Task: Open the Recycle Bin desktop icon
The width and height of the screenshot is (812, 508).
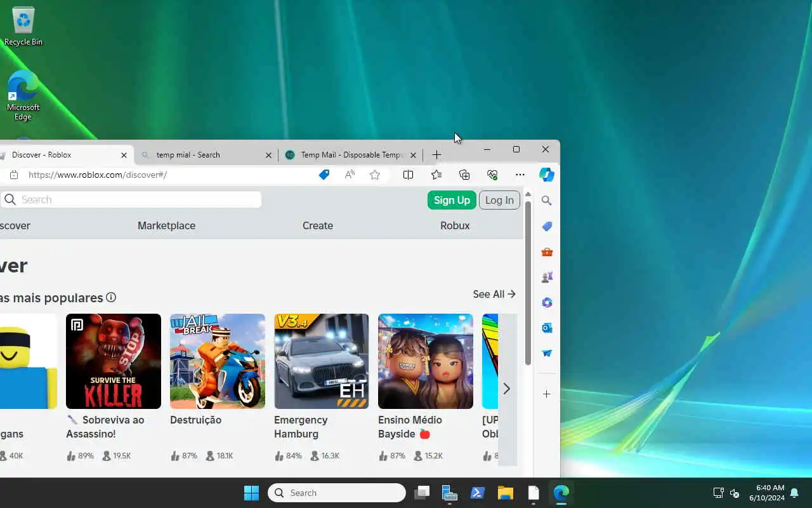Action: point(23,27)
